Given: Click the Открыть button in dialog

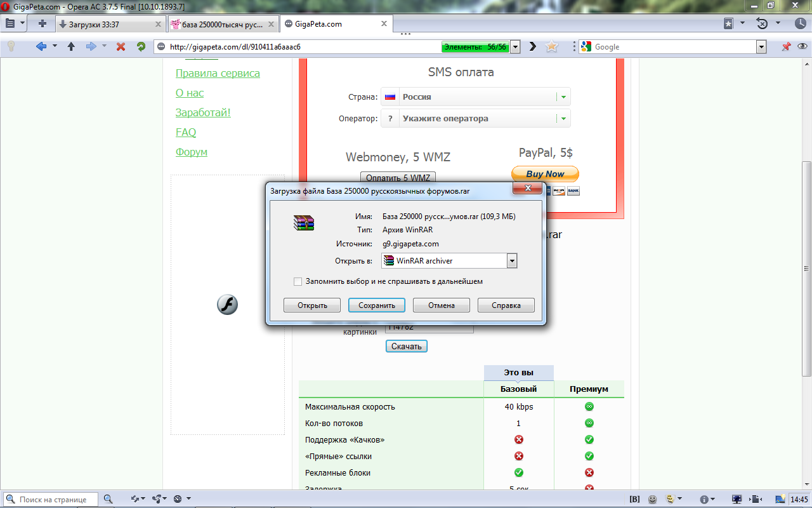Looking at the screenshot, I should pos(312,305).
